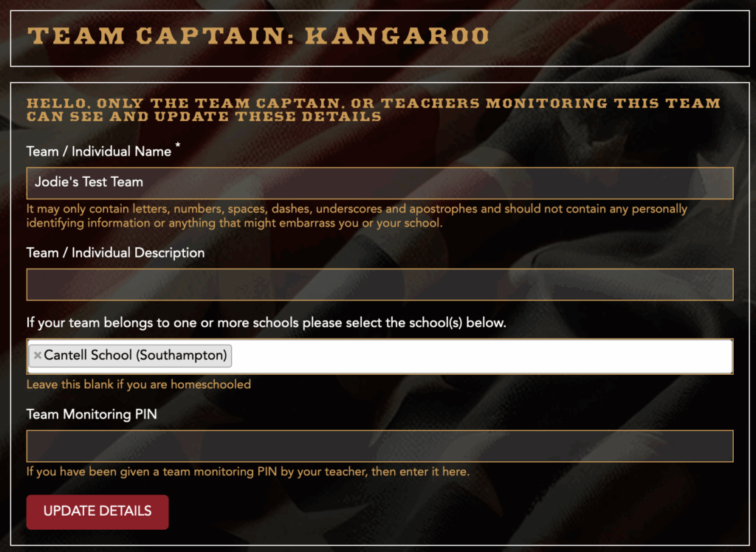Viewport: 756px width, 552px height.
Task: Click the Update Details button
Action: point(97,511)
